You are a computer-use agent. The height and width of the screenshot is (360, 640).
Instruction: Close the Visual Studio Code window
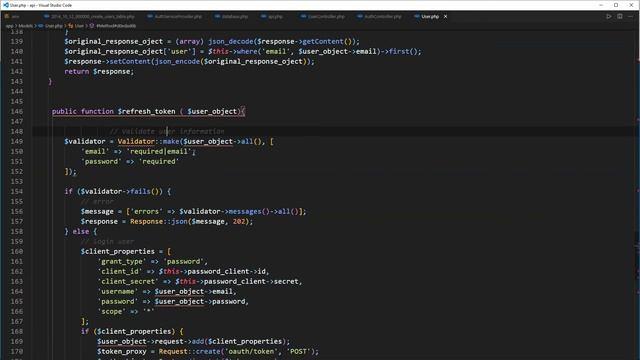[x=631, y=5]
